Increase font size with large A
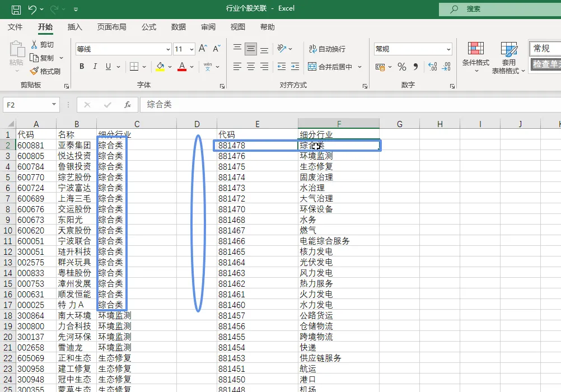Screen dimensions: 561x392 (203, 49)
